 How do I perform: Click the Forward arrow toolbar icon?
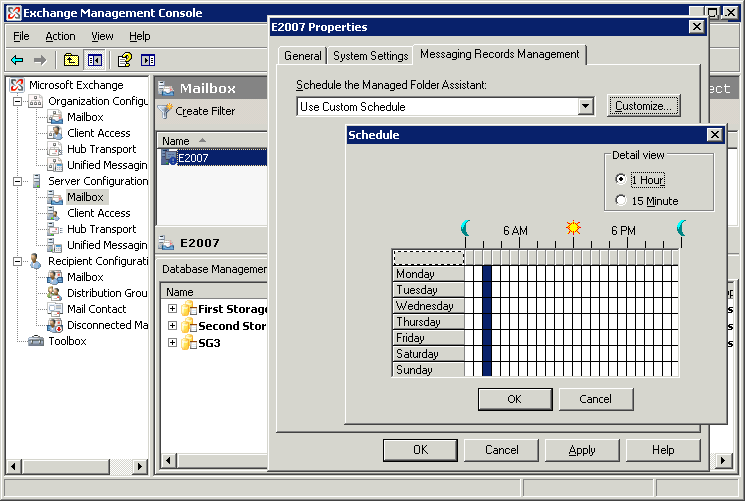tap(40, 60)
